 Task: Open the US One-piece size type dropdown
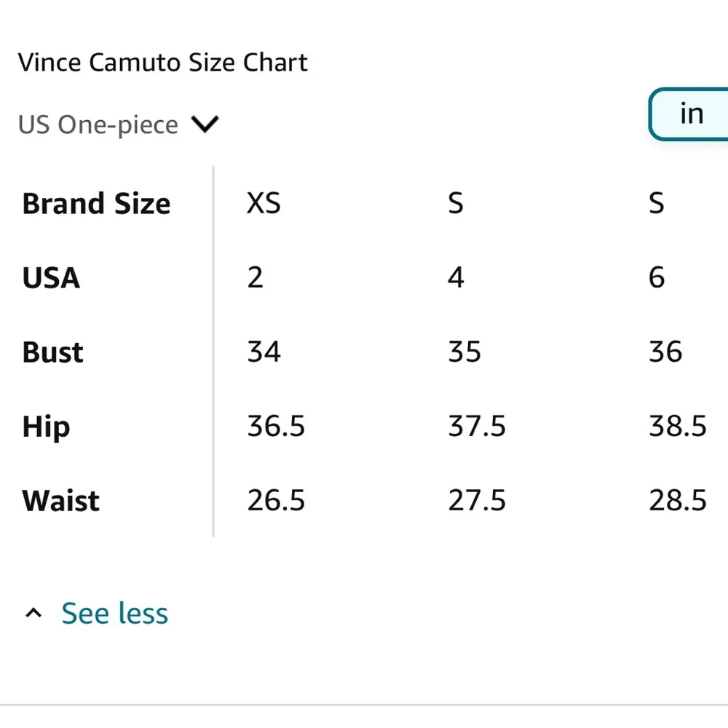[98, 124]
